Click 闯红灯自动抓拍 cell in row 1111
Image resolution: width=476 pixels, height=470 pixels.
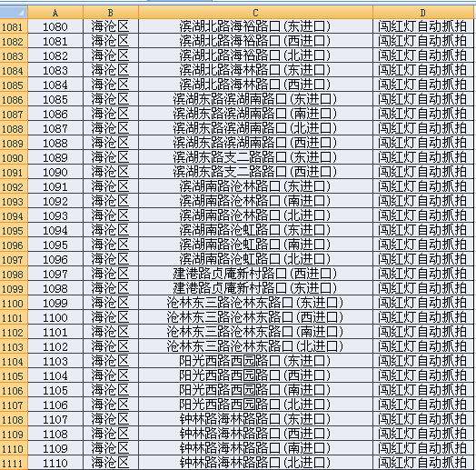423,463
